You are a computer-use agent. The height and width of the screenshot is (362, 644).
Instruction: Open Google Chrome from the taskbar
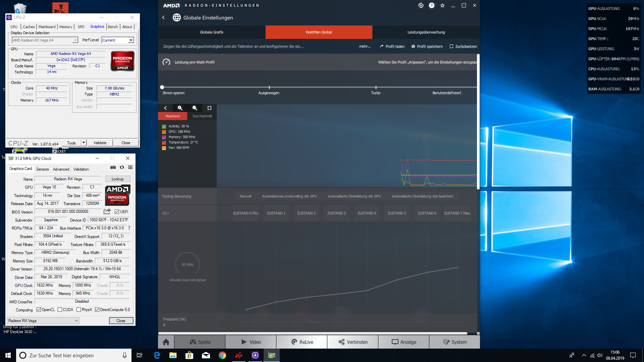click(222, 355)
